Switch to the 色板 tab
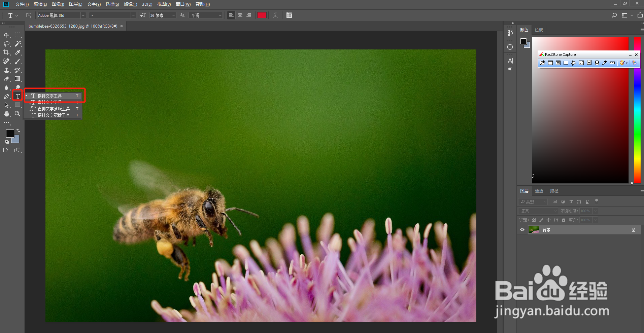The width and height of the screenshot is (644, 333). pyautogui.click(x=539, y=30)
